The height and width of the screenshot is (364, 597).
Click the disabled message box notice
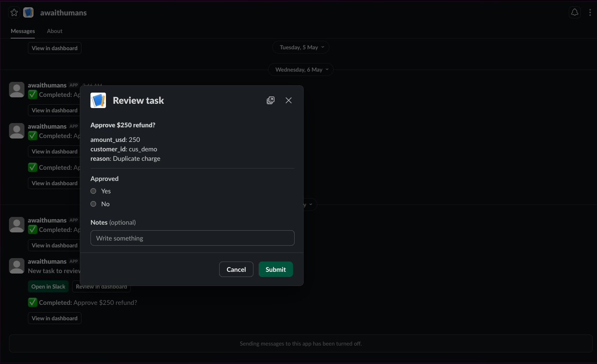(x=301, y=343)
